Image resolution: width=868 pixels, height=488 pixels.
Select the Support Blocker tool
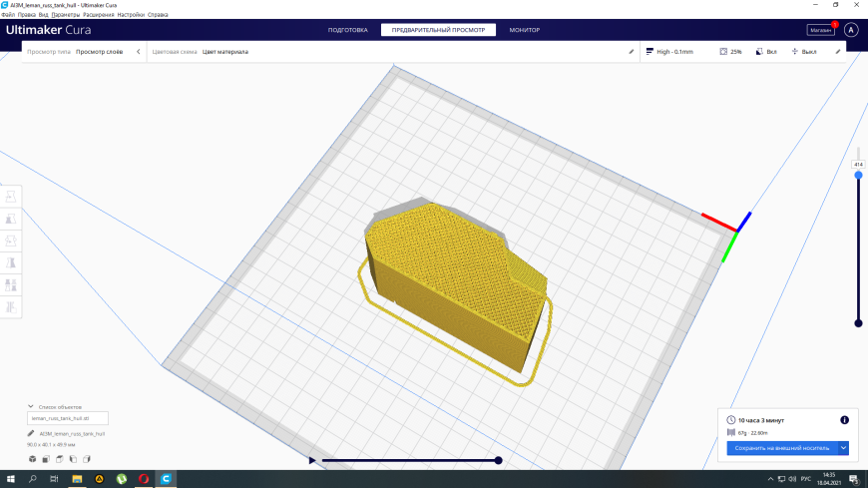click(x=11, y=307)
